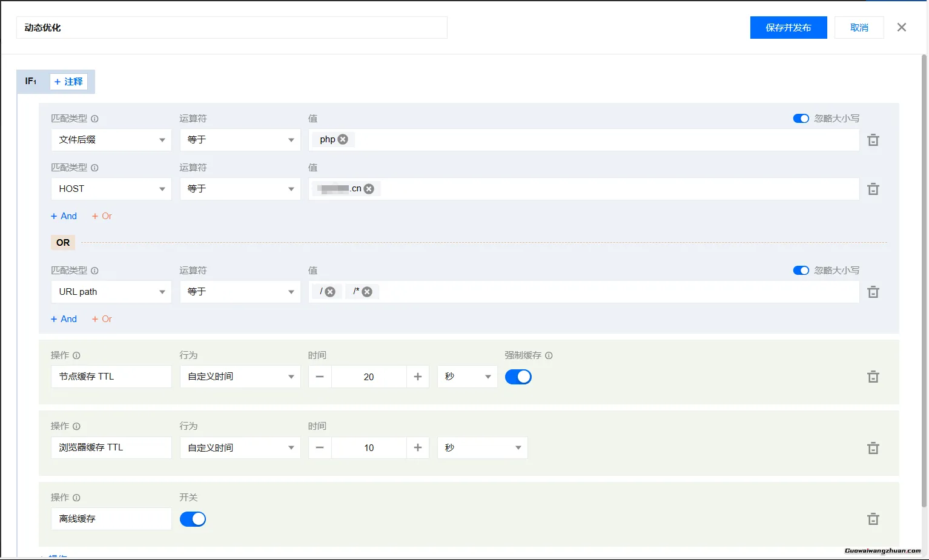
Task: Delete the URL path condition row
Action: tap(873, 292)
